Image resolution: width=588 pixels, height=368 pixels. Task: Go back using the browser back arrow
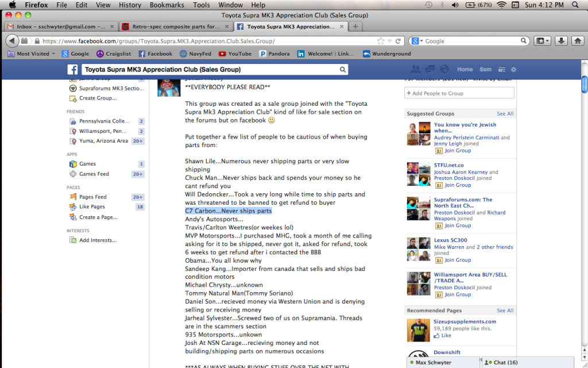point(12,41)
